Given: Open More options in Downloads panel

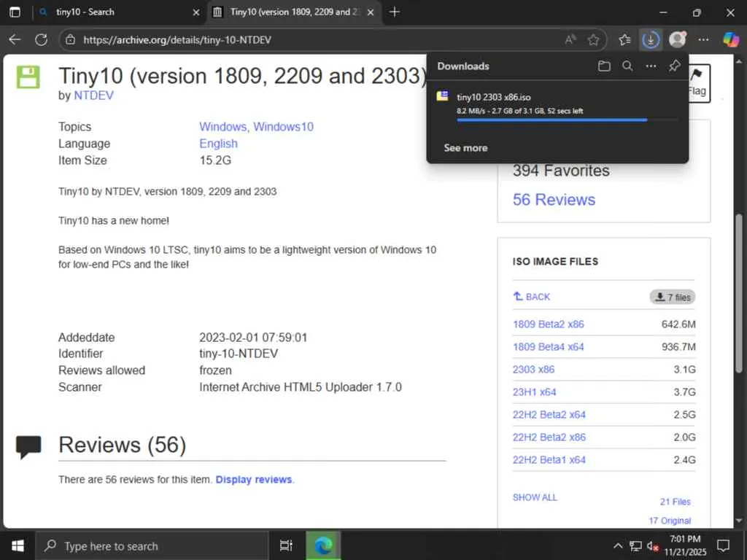Looking at the screenshot, I should pos(651,66).
